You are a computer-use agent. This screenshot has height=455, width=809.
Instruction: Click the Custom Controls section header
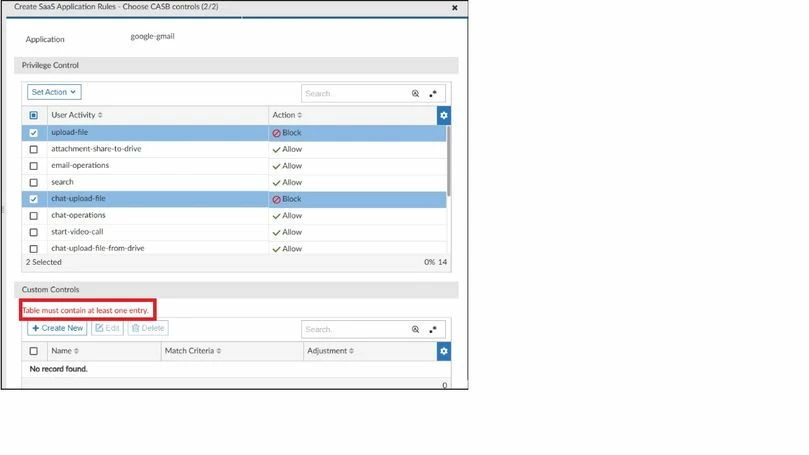click(236, 289)
